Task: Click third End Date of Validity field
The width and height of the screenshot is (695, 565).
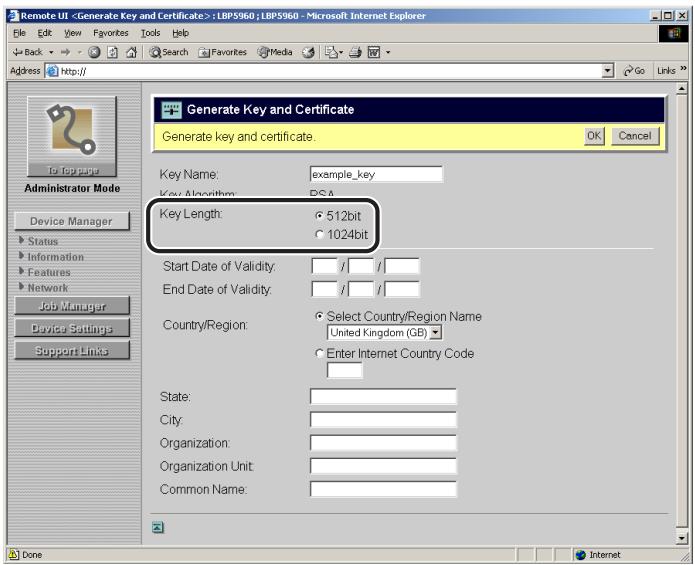Action: coord(402,289)
